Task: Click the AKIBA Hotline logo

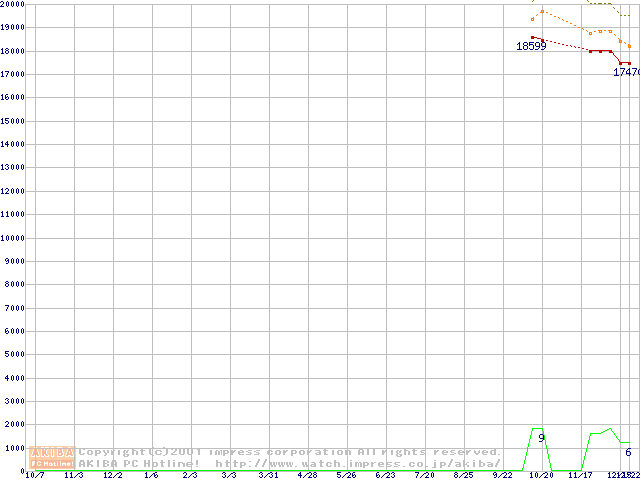Action: 53,458
